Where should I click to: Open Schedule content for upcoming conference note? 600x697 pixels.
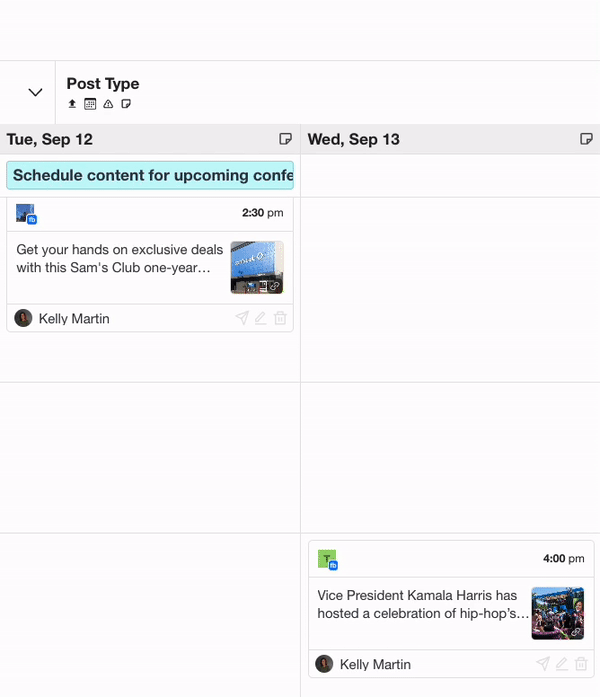150,176
